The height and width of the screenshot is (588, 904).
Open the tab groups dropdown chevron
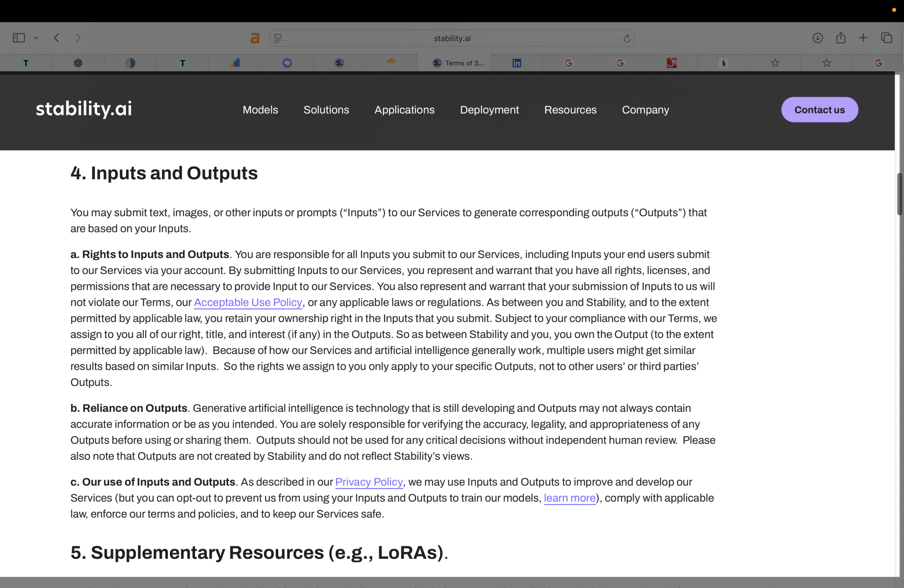36,38
